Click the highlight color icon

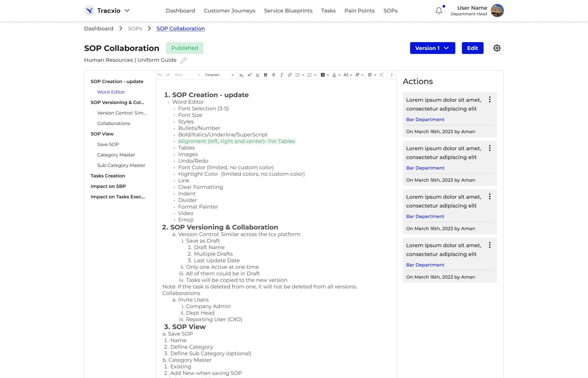coord(323,75)
